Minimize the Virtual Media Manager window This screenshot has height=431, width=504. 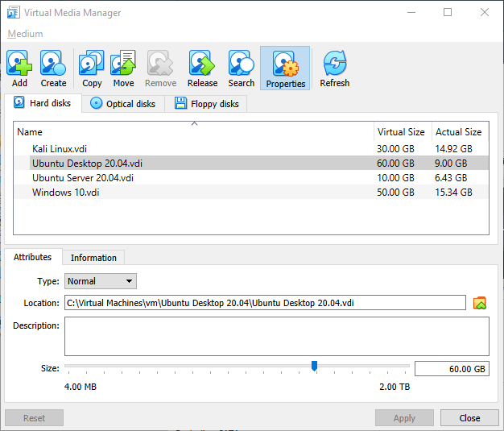[x=411, y=13]
